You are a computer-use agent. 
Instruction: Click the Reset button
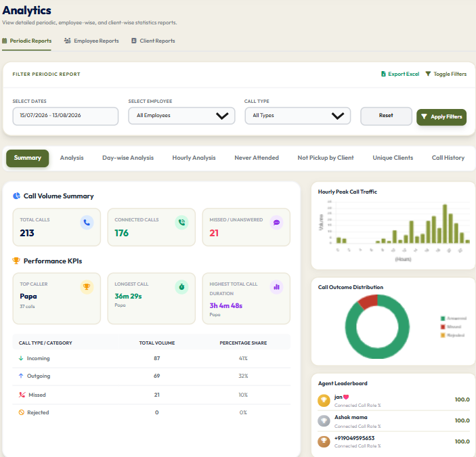point(386,116)
